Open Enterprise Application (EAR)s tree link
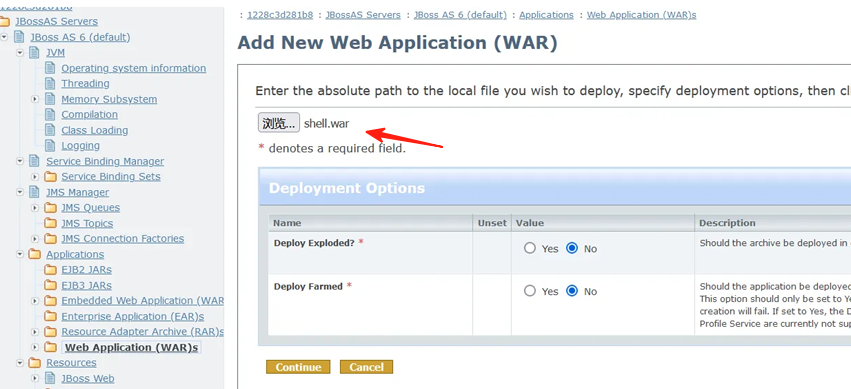This screenshot has width=851, height=389. [133, 316]
